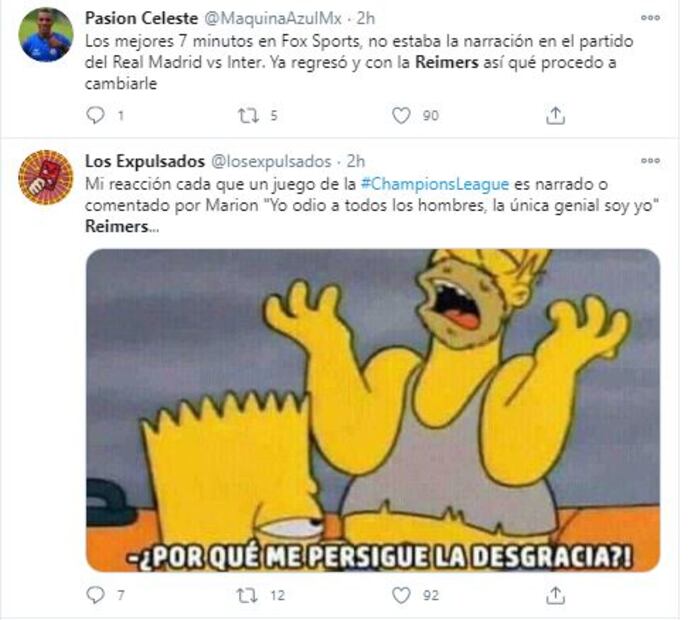Like the Pasion Celeste tweet
The width and height of the screenshot is (698, 620).
(401, 116)
